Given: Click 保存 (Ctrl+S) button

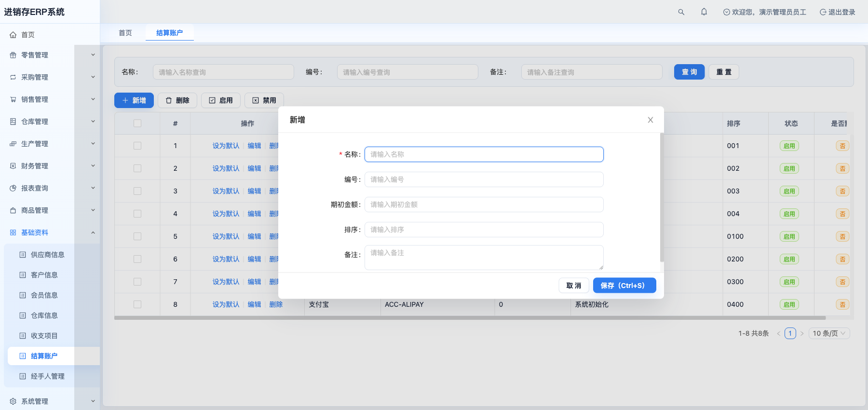Looking at the screenshot, I should click(x=624, y=286).
